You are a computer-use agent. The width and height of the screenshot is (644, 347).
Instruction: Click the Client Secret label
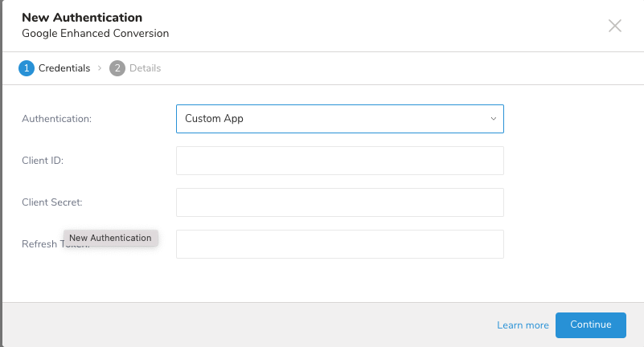tap(52, 202)
